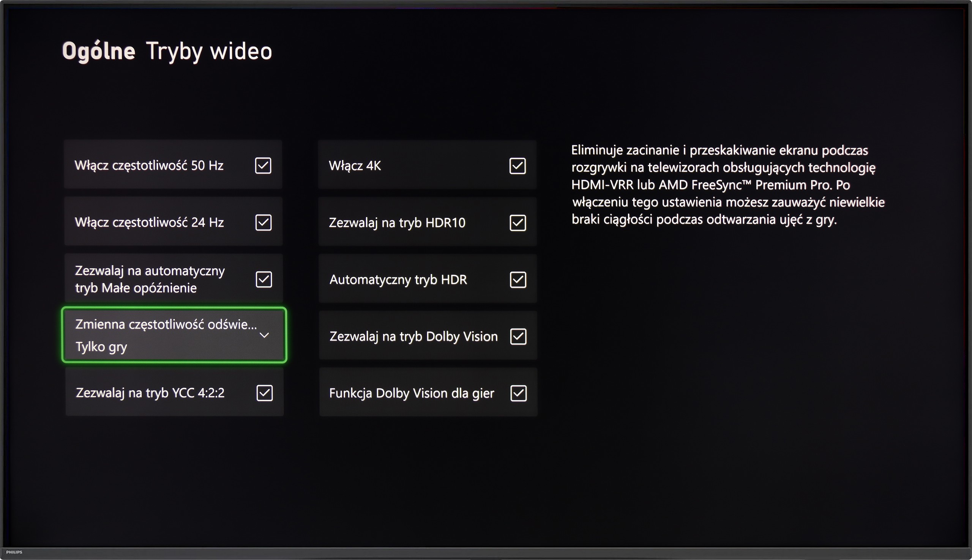Uncheck "Włącz częstotliwość 50 Hz"
Viewport: 972px width, 560px height.
pyautogui.click(x=263, y=165)
